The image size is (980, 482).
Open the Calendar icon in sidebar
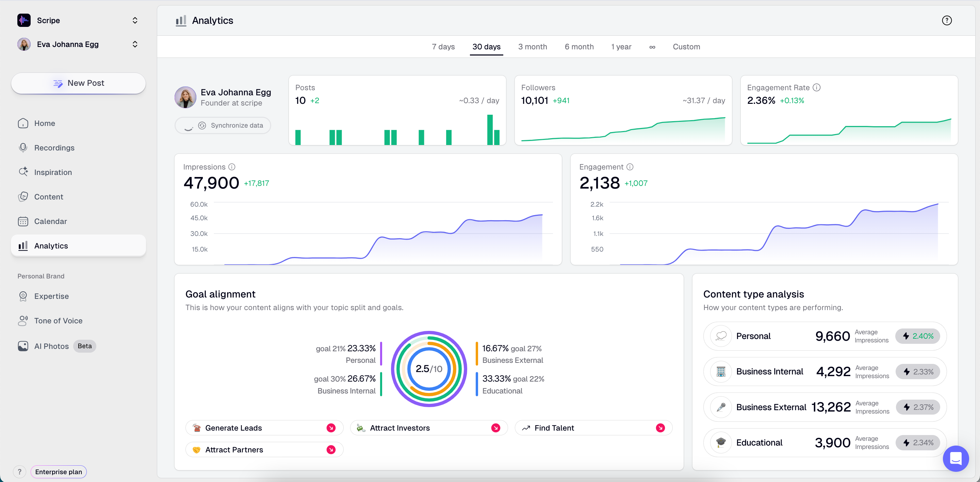23,221
